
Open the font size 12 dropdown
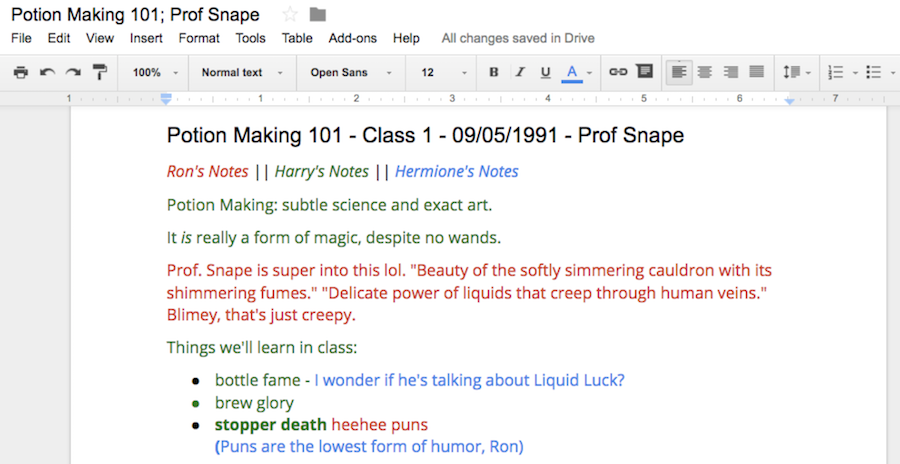[x=444, y=72]
